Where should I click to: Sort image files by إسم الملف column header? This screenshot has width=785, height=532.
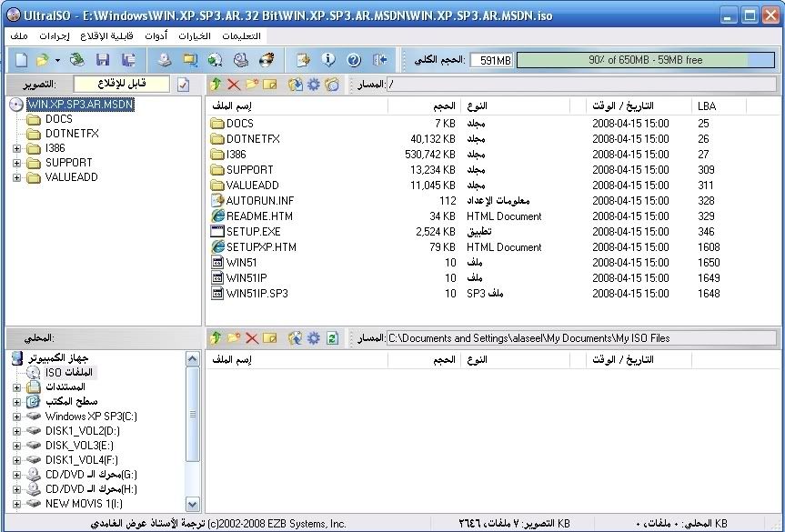point(297,105)
